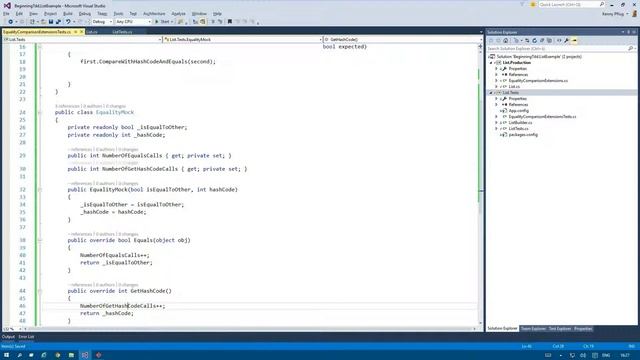Open the Build menu
The width and height of the screenshot is (640, 360).
pyautogui.click(x=68, y=14)
